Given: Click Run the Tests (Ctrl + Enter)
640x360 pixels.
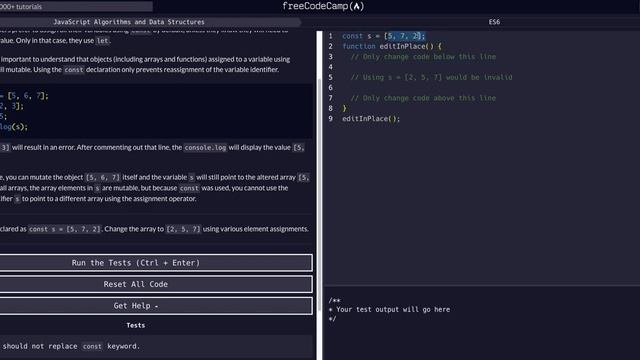Looking at the screenshot, I should (156, 263).
